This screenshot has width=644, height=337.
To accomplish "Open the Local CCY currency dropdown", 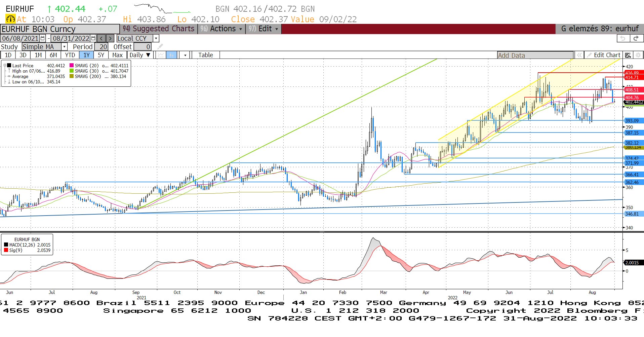I will 156,38.
